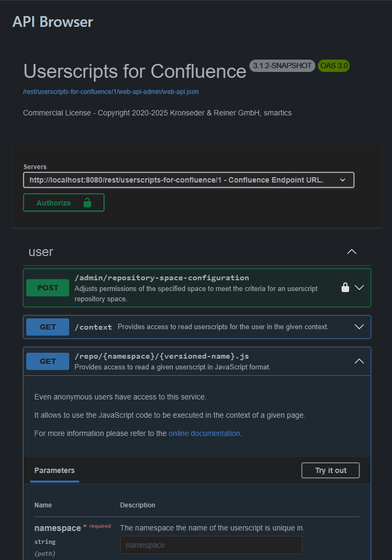Click the namespace input field

coord(211,545)
